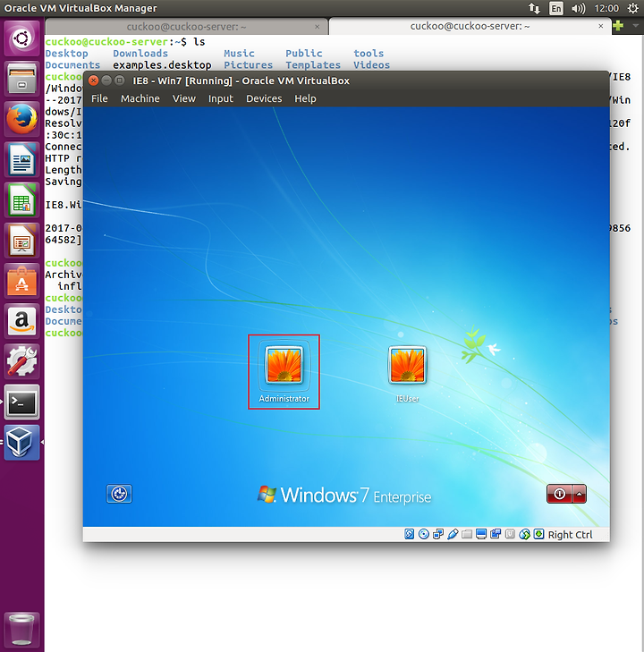Click 'Pictures' in the terminal listing

[248, 65]
